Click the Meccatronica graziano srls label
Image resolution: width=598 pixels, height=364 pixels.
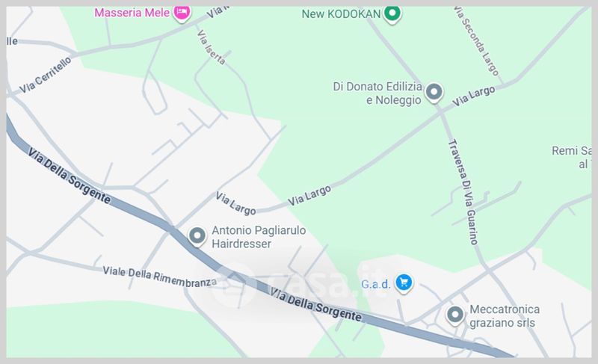504,316
